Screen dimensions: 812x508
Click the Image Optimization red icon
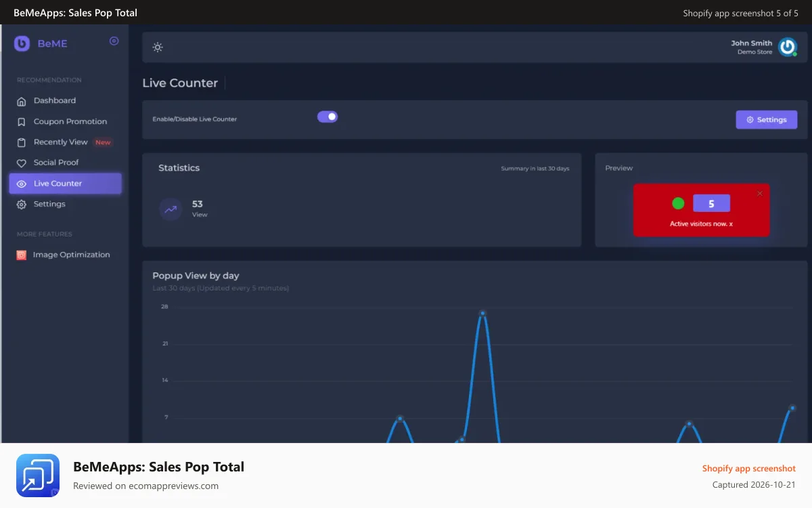pos(21,255)
